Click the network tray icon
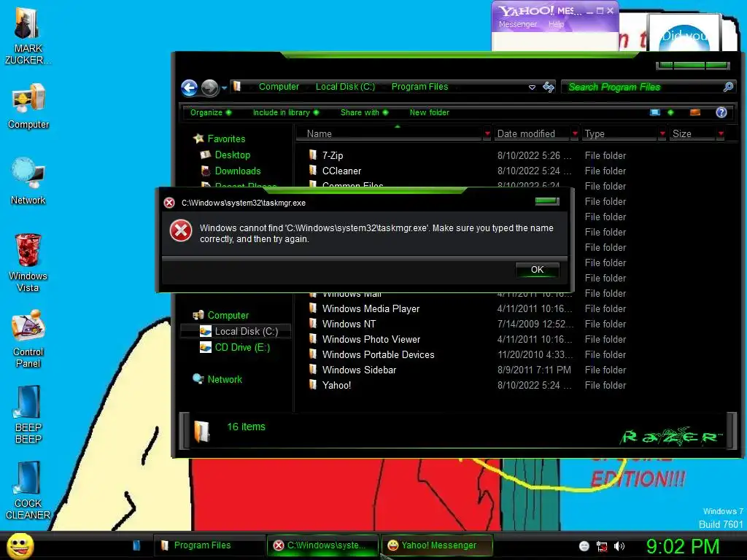This screenshot has height=560, width=747. [602, 547]
